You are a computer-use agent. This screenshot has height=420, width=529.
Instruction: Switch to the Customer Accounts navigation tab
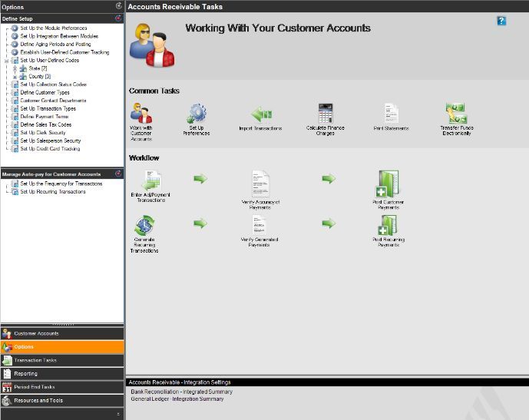point(62,333)
